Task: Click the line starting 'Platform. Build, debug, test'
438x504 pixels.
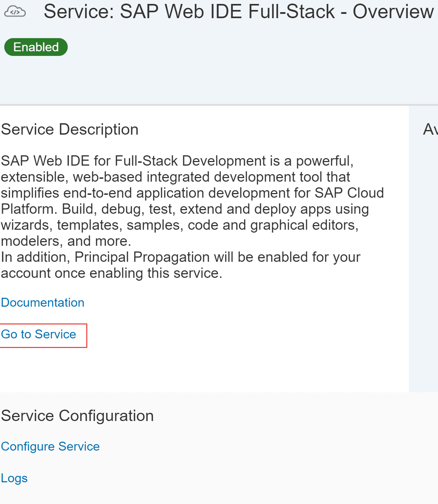Action: click(184, 209)
